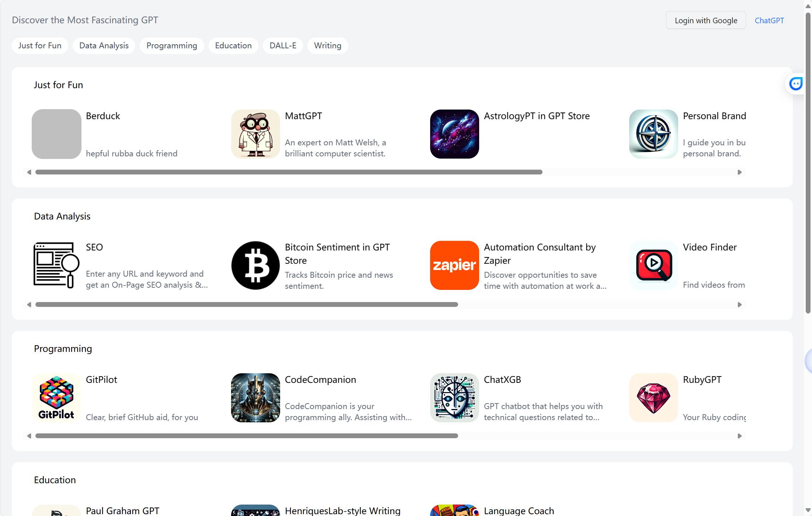
Task: Open the Bitcoin Sentiment logo icon
Action: pyautogui.click(x=255, y=265)
